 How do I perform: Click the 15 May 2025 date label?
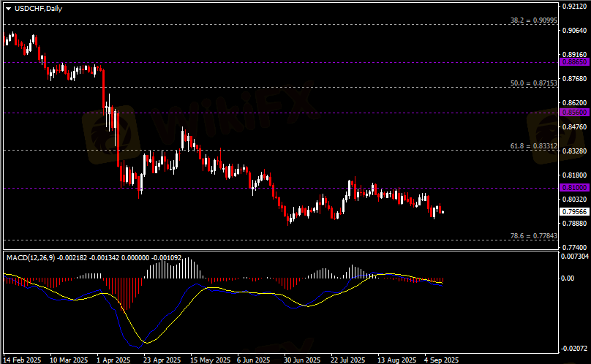[211, 360]
